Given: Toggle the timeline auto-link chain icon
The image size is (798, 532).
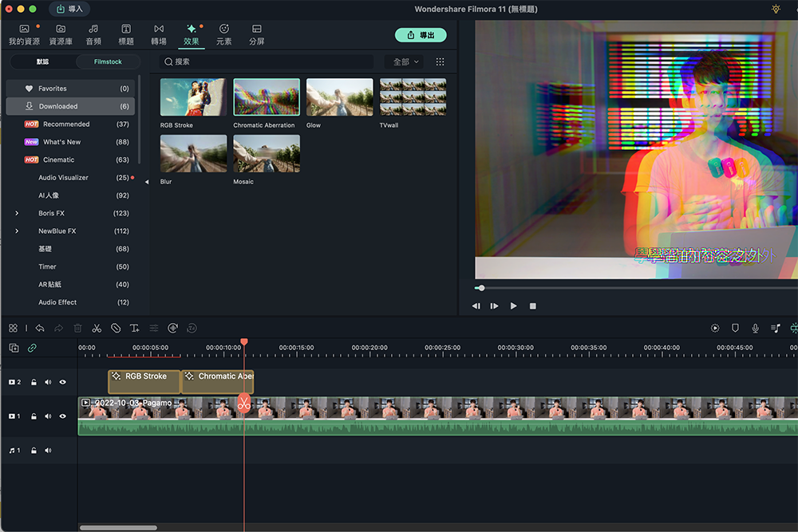Looking at the screenshot, I should click(x=32, y=348).
